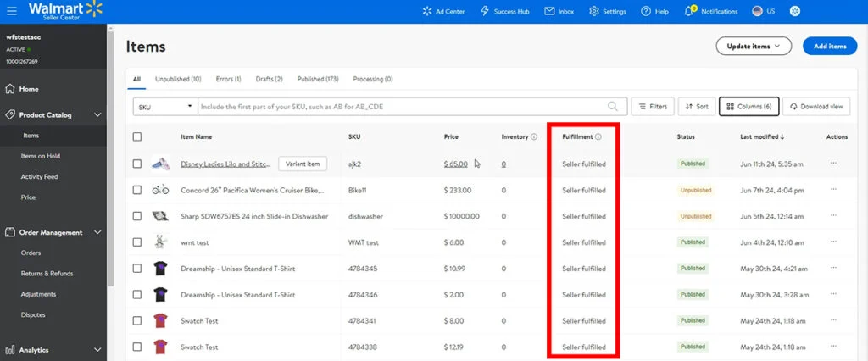
Task: Open actions menu for Sharp Dishwasher
Action: click(x=833, y=215)
